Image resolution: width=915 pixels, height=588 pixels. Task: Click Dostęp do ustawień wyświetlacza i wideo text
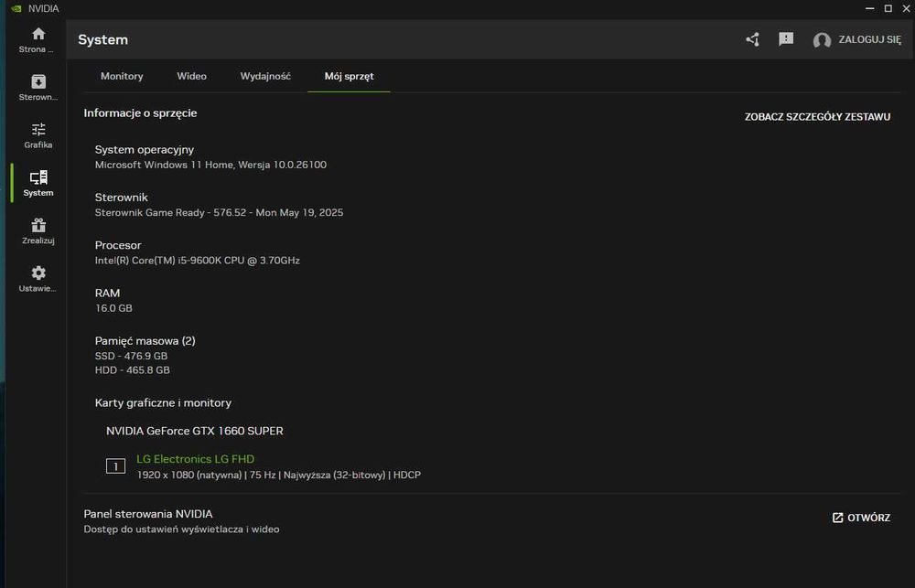(x=181, y=529)
